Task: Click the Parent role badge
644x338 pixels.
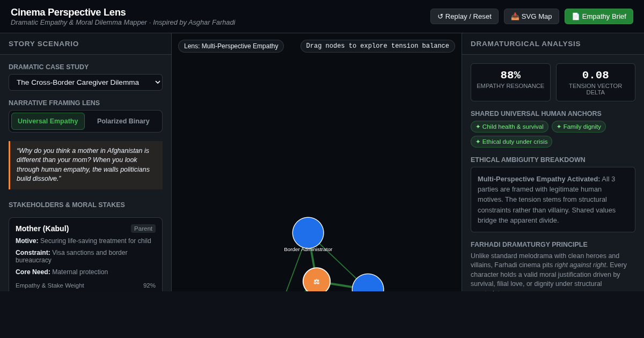Action: click(x=143, y=229)
